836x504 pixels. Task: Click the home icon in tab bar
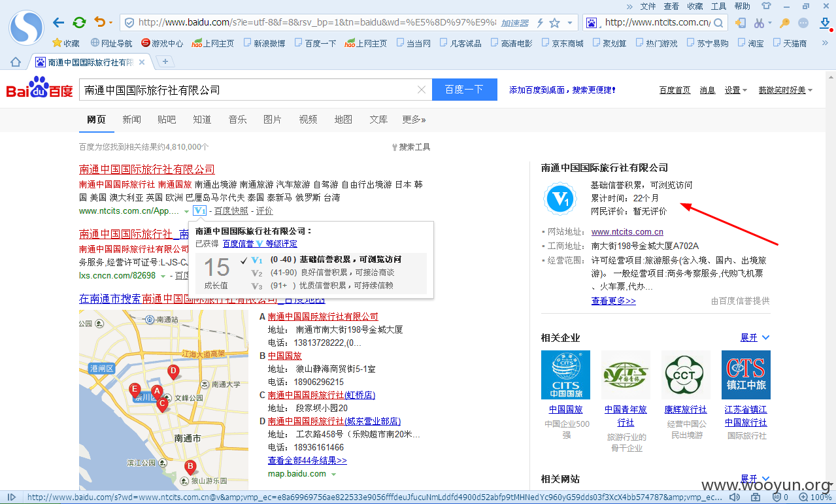(x=16, y=62)
